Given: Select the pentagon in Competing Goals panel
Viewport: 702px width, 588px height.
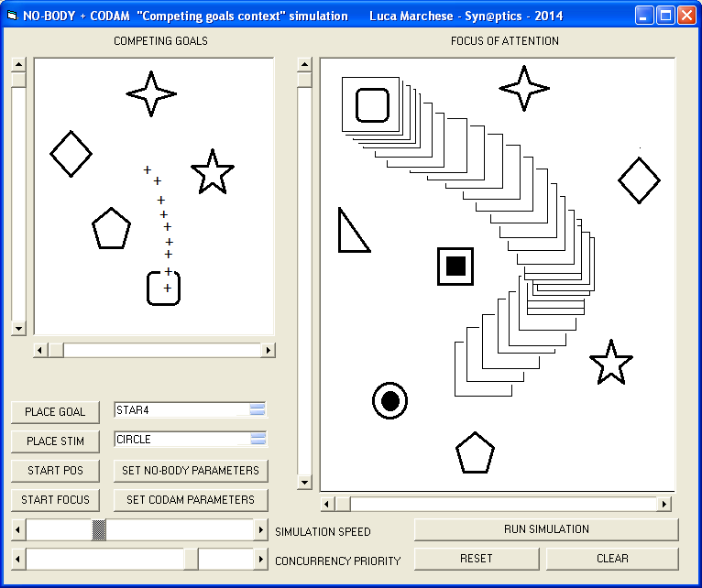Looking at the screenshot, I should pyautogui.click(x=112, y=229).
